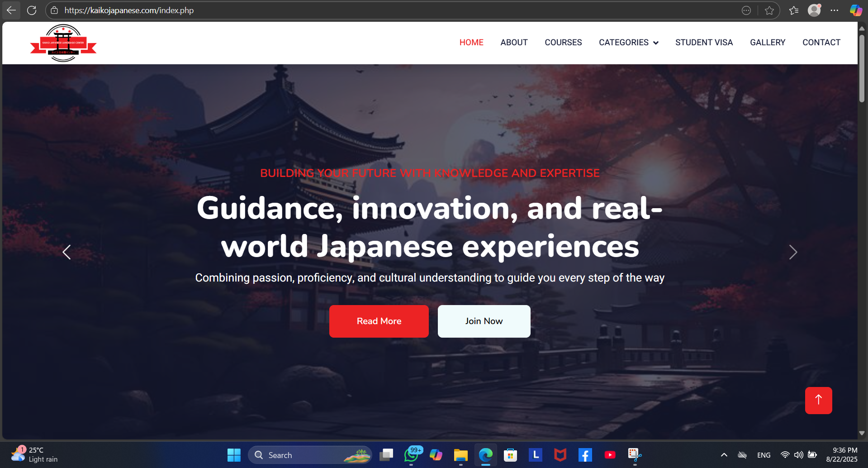868x468 pixels.
Task: Open the browser profile avatar
Action: click(x=814, y=10)
